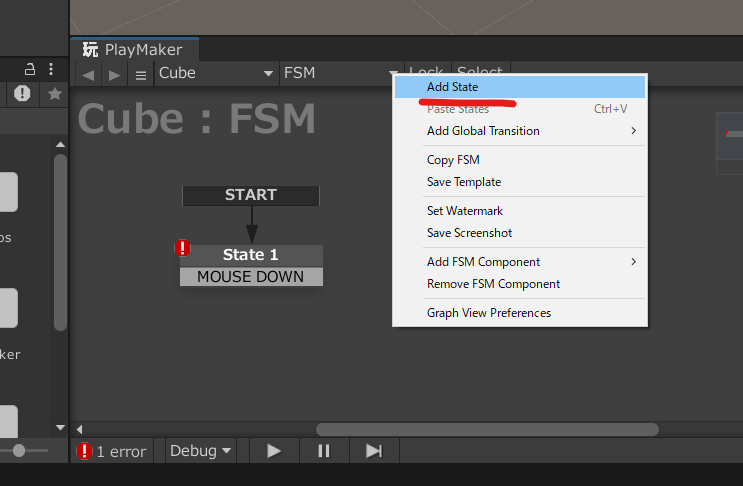
Task: Select Set Watermark menu item
Action: click(520, 211)
